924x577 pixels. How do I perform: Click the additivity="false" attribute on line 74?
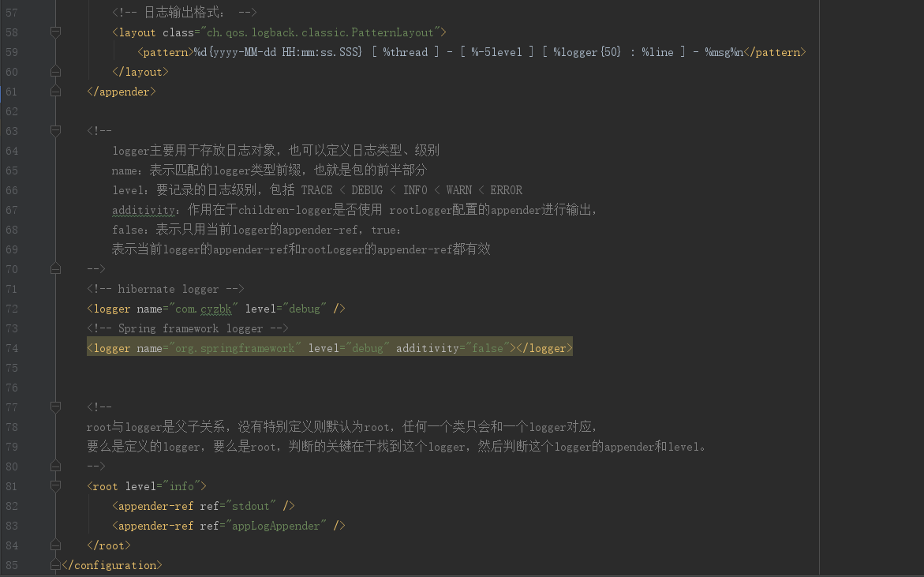[453, 348]
